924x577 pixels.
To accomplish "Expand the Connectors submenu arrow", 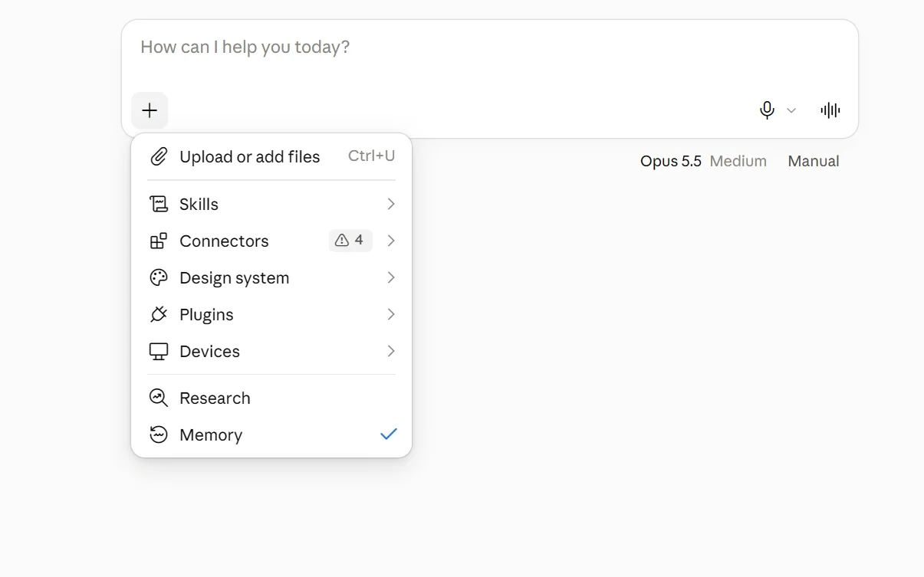I will click(x=391, y=241).
